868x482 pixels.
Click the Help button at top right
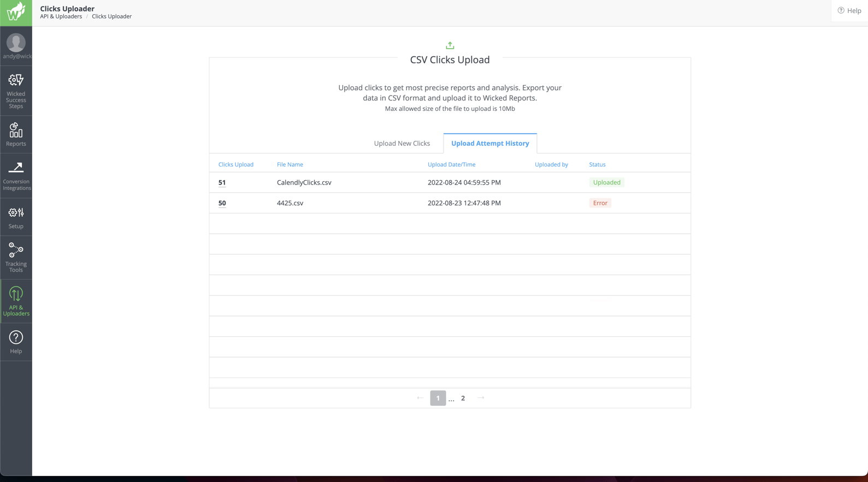point(849,10)
